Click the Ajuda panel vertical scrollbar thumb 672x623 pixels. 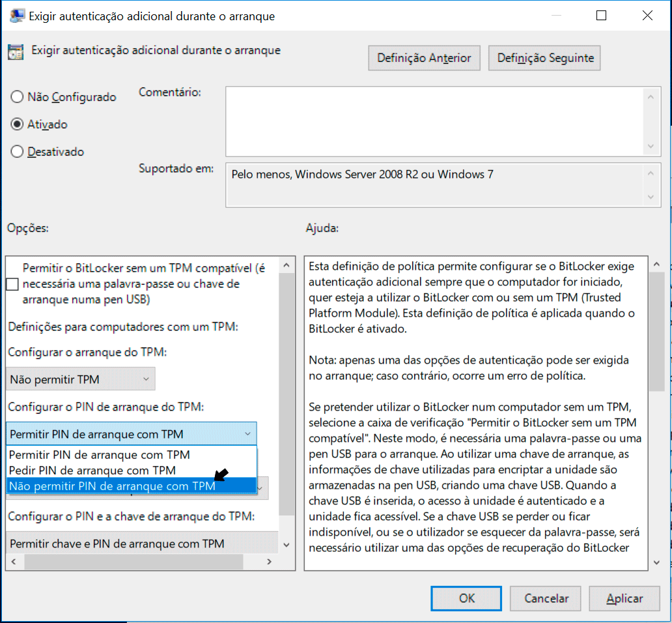click(x=656, y=332)
